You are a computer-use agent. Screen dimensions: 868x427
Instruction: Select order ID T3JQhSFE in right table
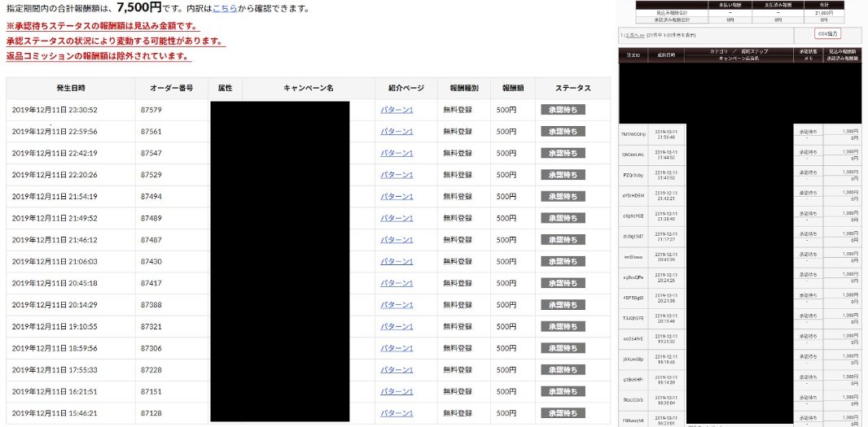(633, 319)
